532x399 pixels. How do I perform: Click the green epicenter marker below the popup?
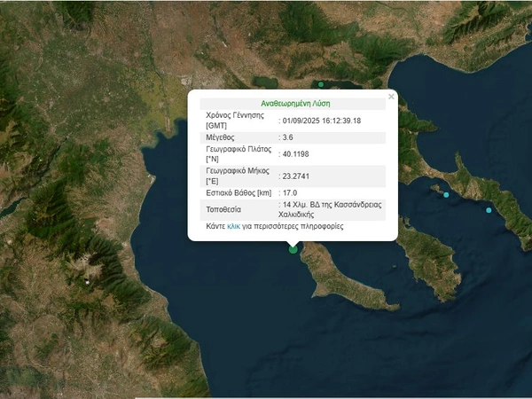click(293, 248)
